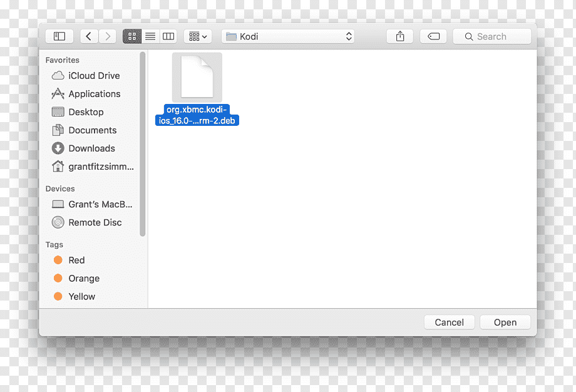Click the Downloads arrow icon

(x=58, y=148)
